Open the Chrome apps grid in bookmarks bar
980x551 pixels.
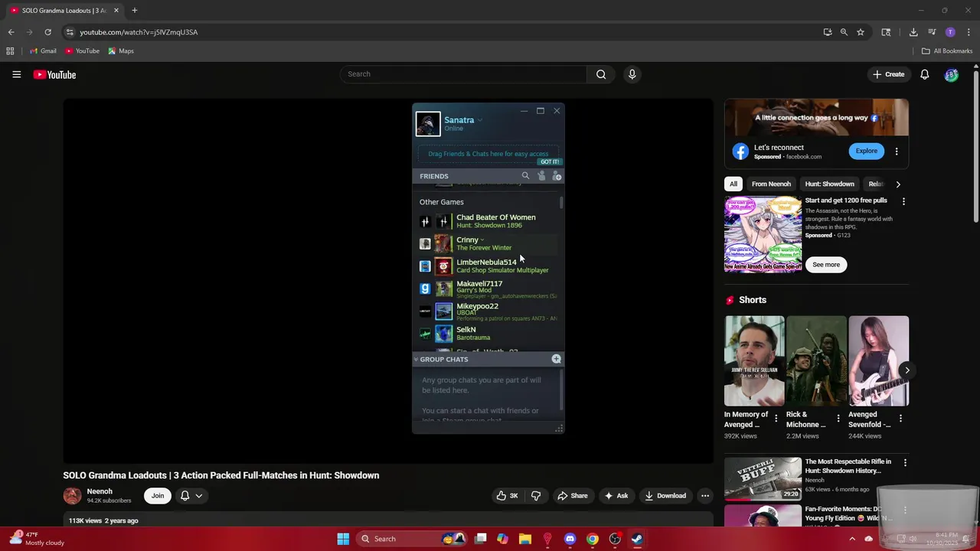tap(10, 51)
